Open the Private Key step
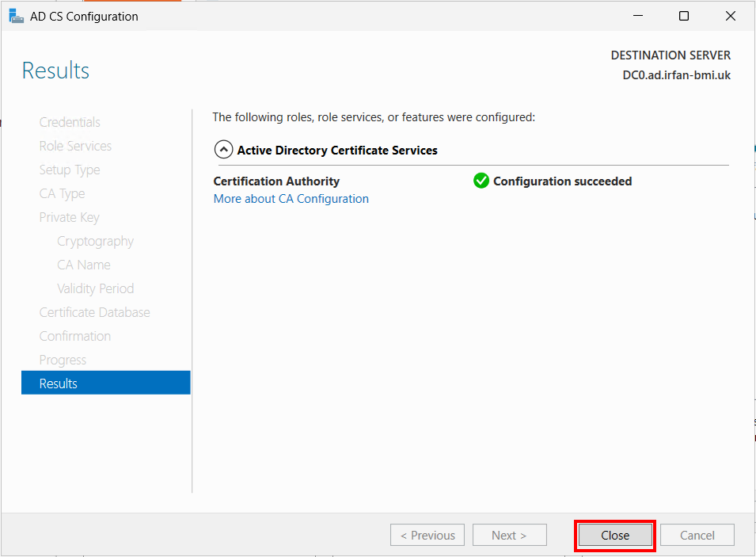The height and width of the screenshot is (557, 756). (69, 217)
